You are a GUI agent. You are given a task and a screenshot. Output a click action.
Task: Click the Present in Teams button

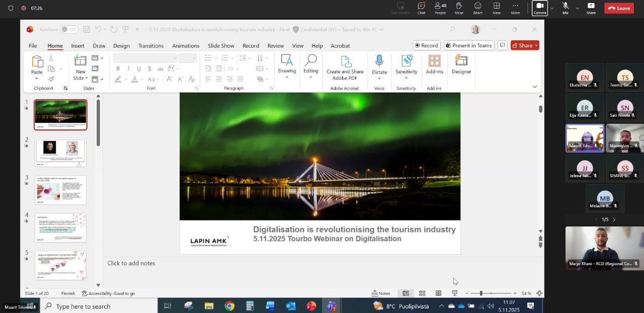468,45
